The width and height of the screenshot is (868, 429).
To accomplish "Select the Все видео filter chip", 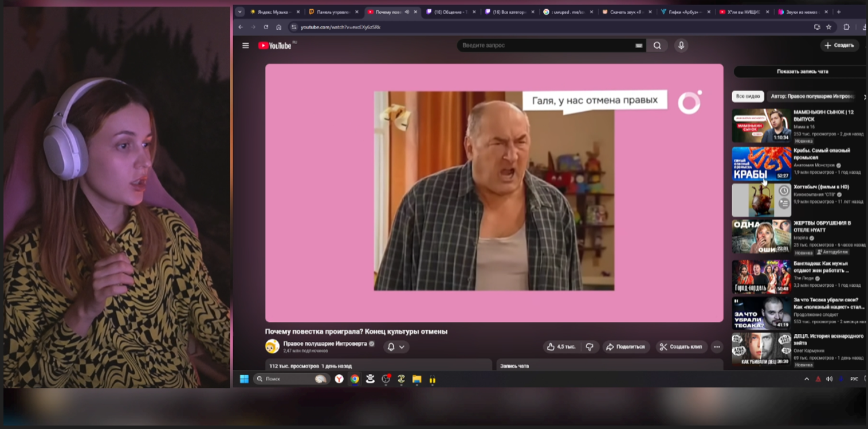I will [748, 97].
